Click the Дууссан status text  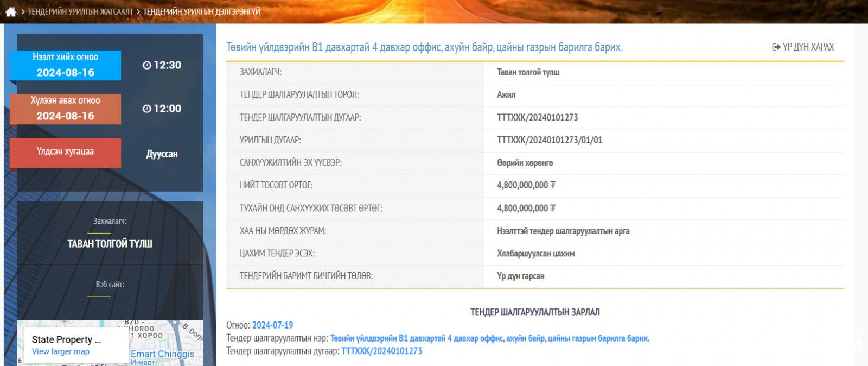[162, 154]
